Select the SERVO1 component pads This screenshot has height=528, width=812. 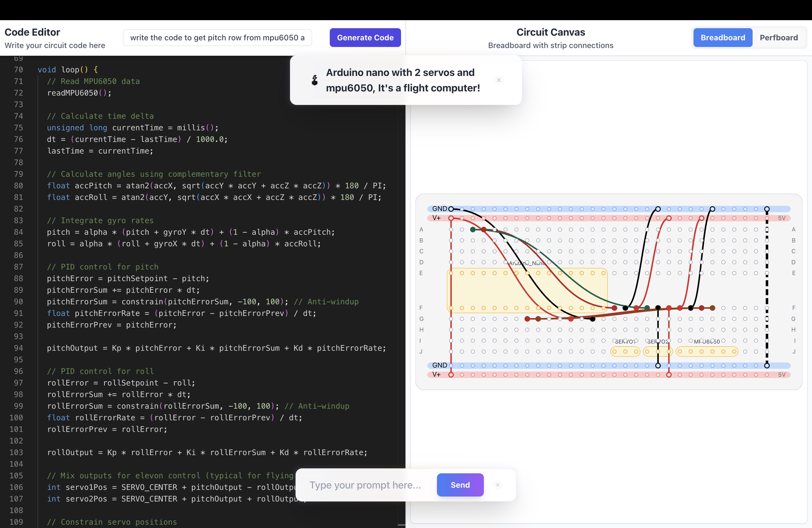[x=625, y=351]
